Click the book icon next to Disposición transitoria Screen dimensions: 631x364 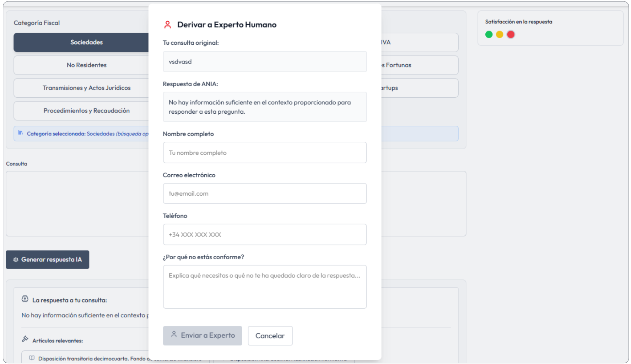(x=32, y=358)
